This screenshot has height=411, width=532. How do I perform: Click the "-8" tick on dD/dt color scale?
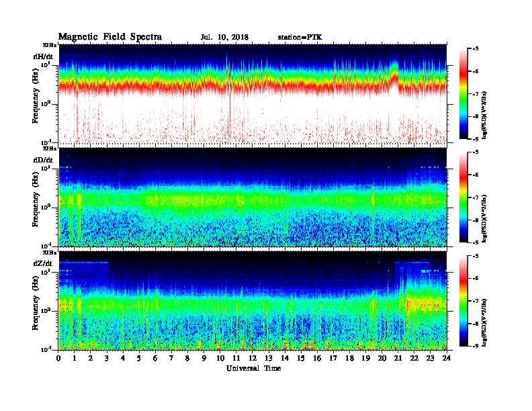click(x=476, y=220)
